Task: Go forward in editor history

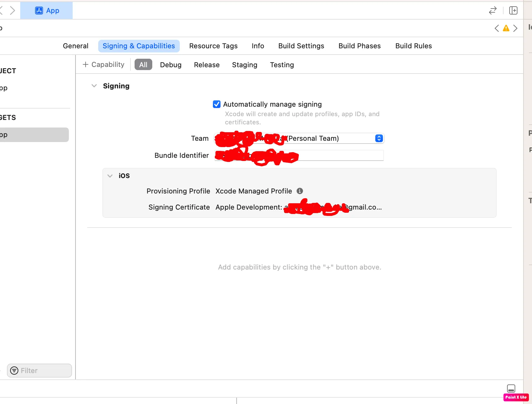Action: click(x=12, y=11)
